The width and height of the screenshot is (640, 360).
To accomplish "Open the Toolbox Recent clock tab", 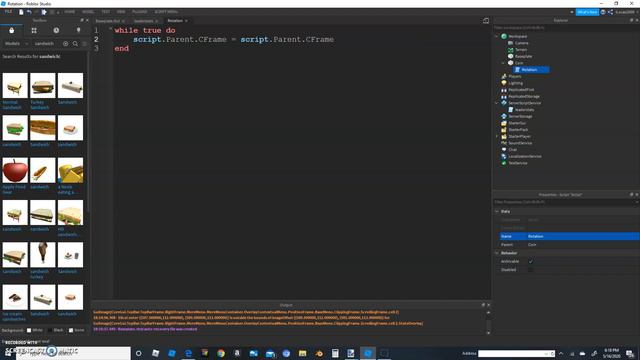I will pyautogui.click(x=56, y=30).
